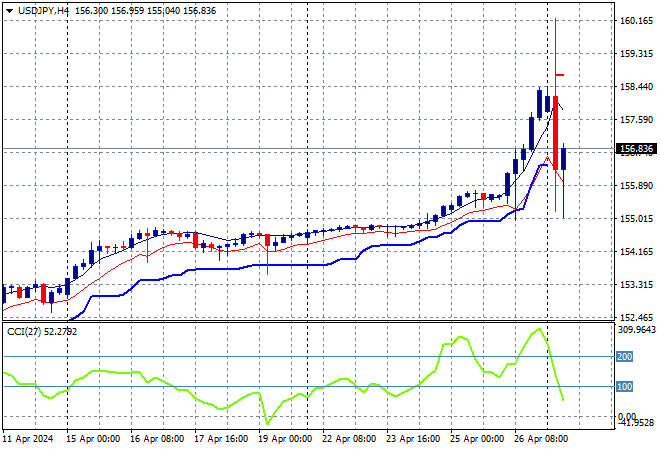This screenshot has height=450, width=660.
Task: Click the 11 Apr 2024 date label
Action: [x=28, y=439]
